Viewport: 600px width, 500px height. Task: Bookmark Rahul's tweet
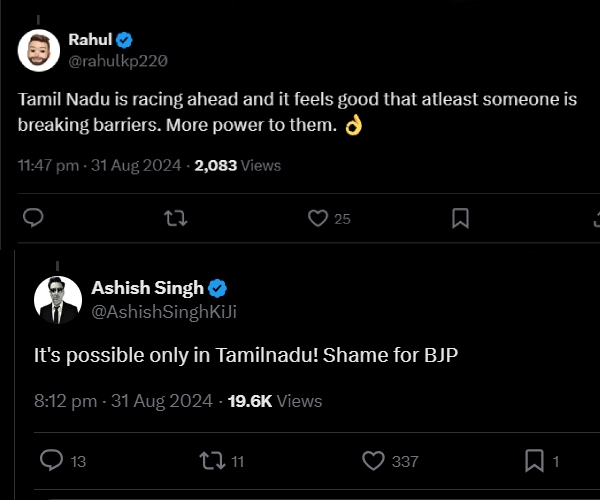(461, 218)
